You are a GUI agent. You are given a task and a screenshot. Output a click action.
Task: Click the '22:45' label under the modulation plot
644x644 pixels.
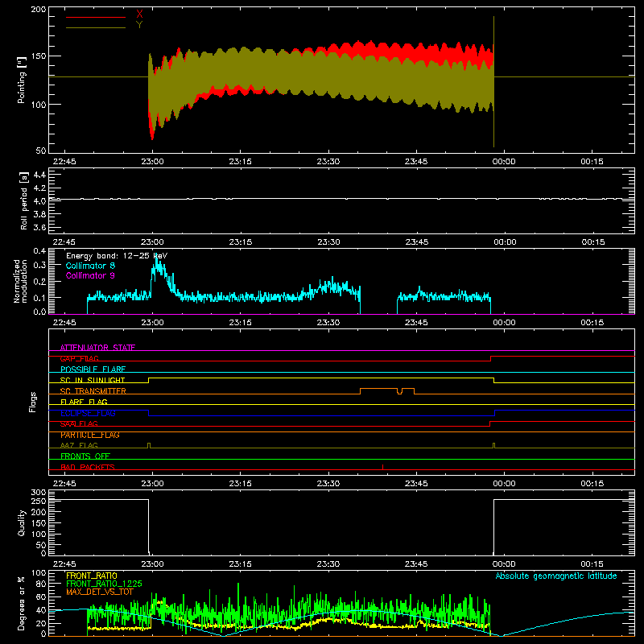point(64,323)
